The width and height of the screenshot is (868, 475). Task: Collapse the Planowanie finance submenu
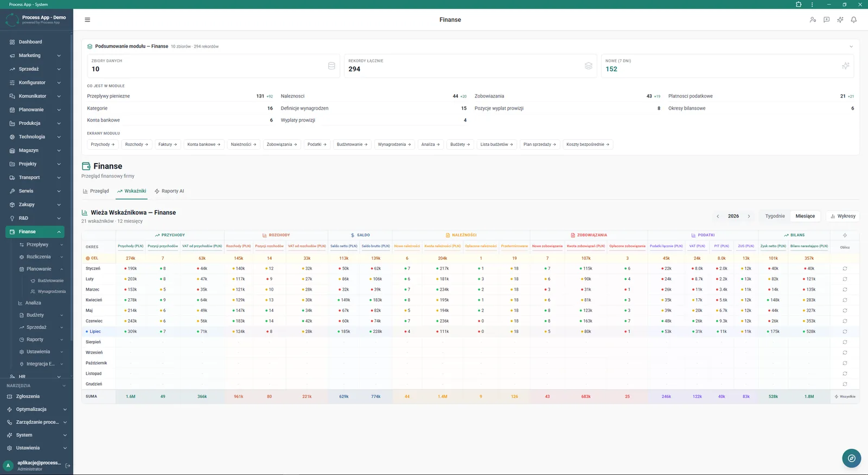click(x=41, y=269)
